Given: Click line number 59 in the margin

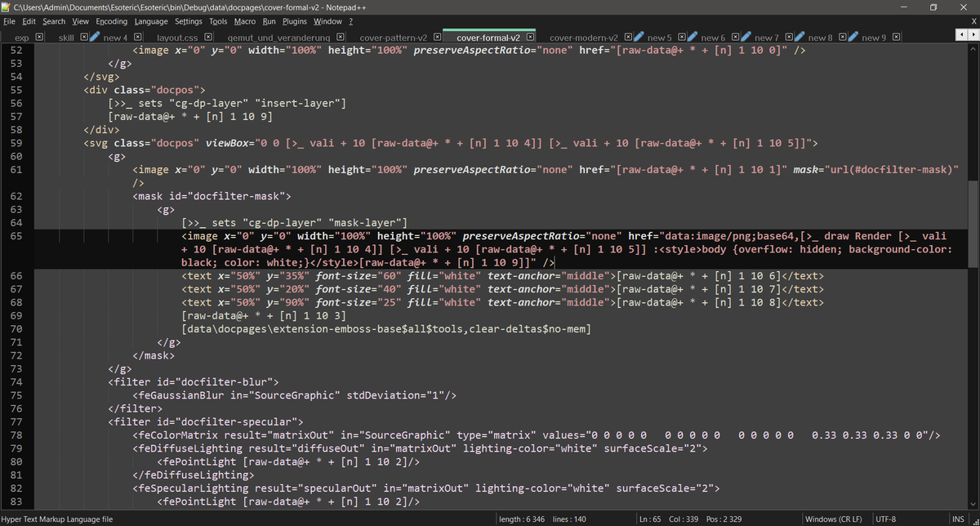Looking at the screenshot, I should [x=16, y=143].
